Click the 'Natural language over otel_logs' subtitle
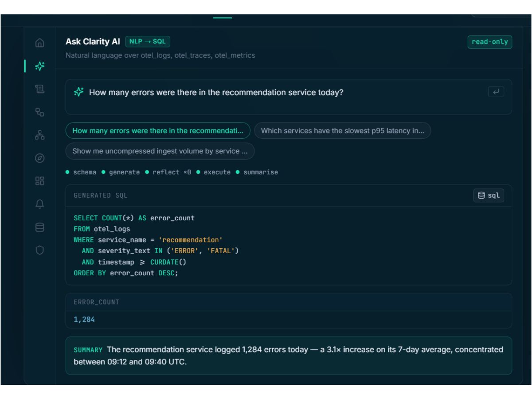532x399 pixels. point(160,55)
